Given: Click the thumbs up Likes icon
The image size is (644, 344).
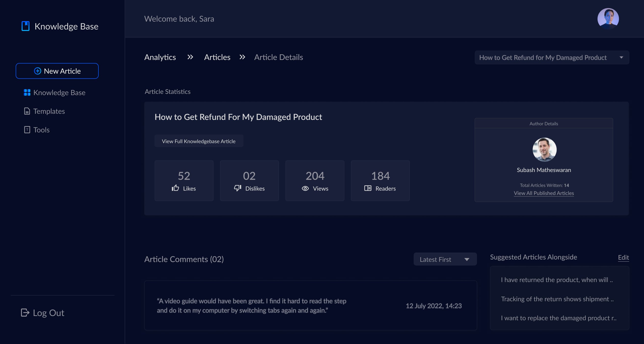Looking at the screenshot, I should tap(175, 188).
